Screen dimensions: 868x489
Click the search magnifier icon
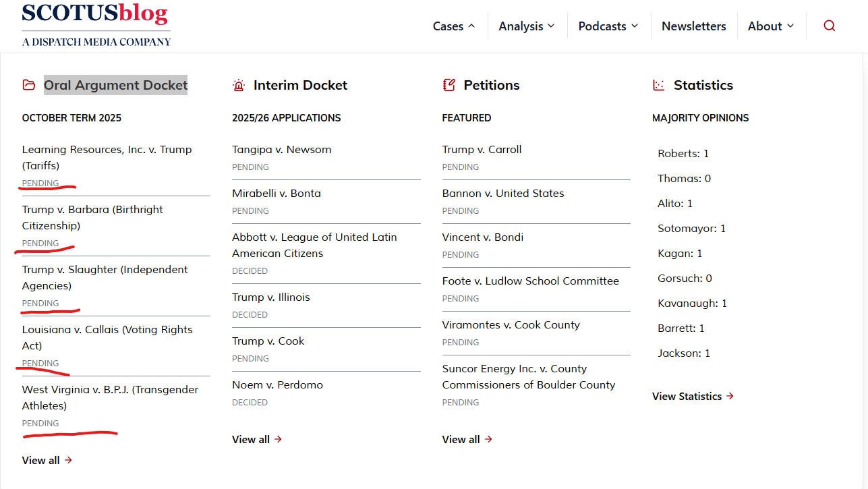830,26
